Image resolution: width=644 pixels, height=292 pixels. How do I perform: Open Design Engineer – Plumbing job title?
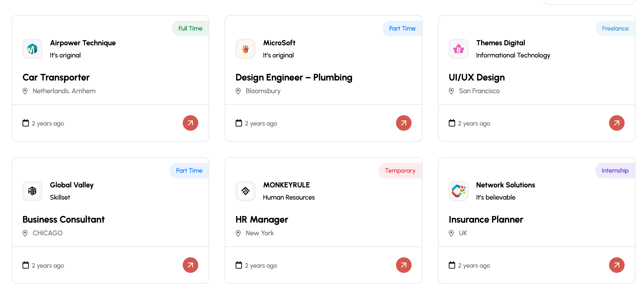[x=294, y=77]
